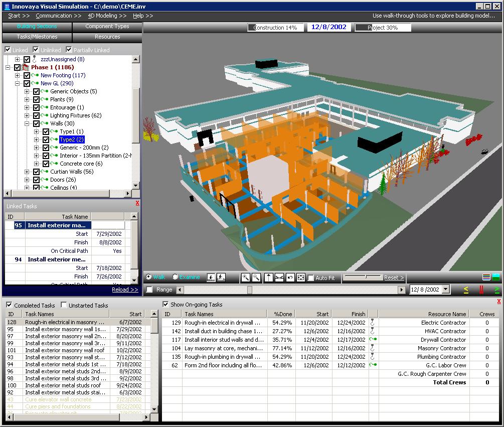This screenshot has width=504, height=427.
Task: Toggle the Partially Linked filter checkbox
Action: 69,50
